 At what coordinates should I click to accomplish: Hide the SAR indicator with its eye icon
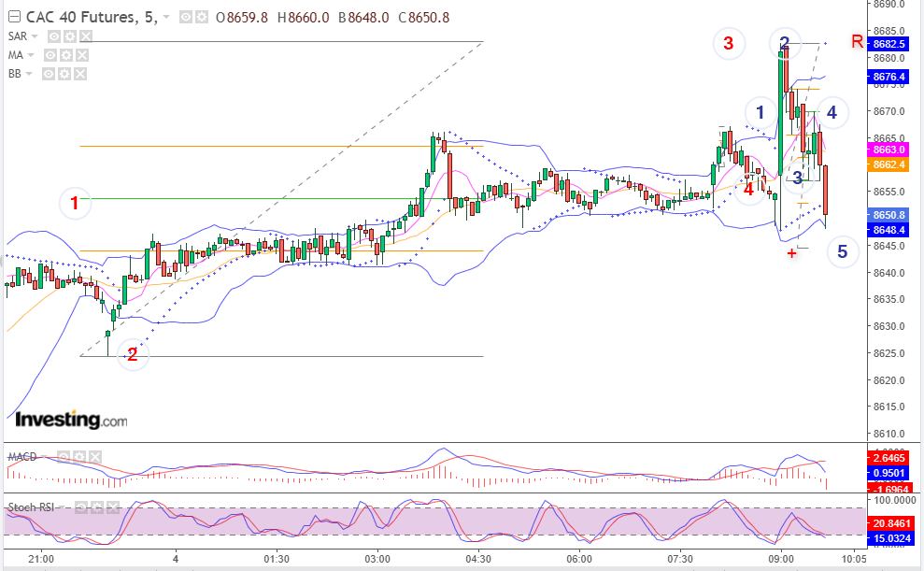click(53, 36)
